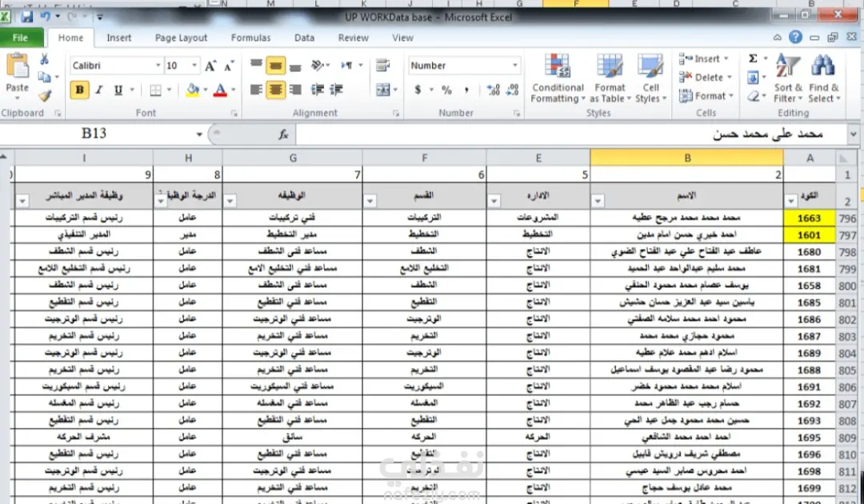The height and width of the screenshot is (504, 864).
Task: Click Format as Table button
Action: point(610,78)
